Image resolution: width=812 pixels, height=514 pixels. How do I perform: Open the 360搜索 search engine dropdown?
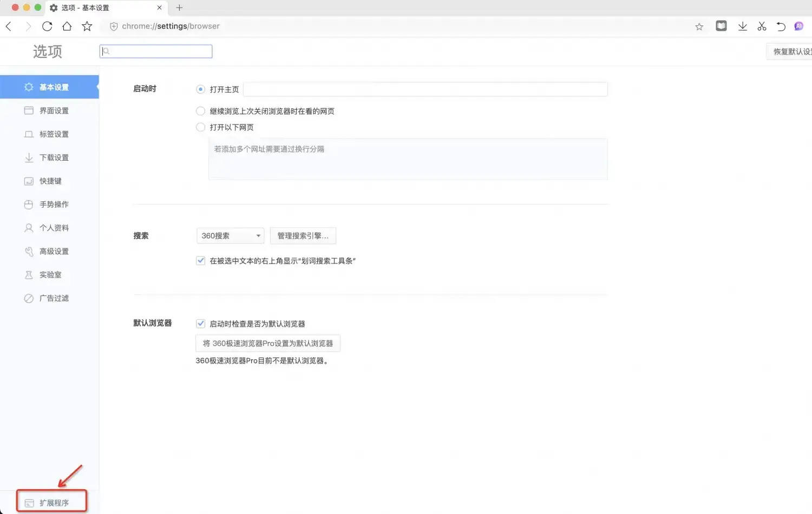[230, 235]
